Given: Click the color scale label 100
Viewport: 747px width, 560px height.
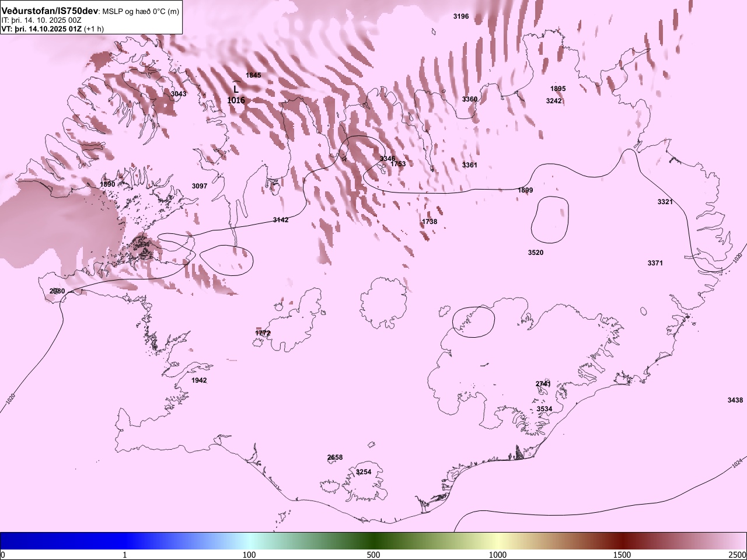Looking at the screenshot, I should coord(249,555).
